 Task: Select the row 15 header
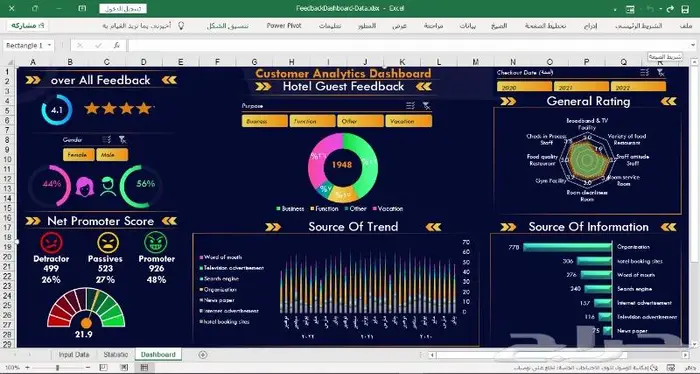pos(7,208)
